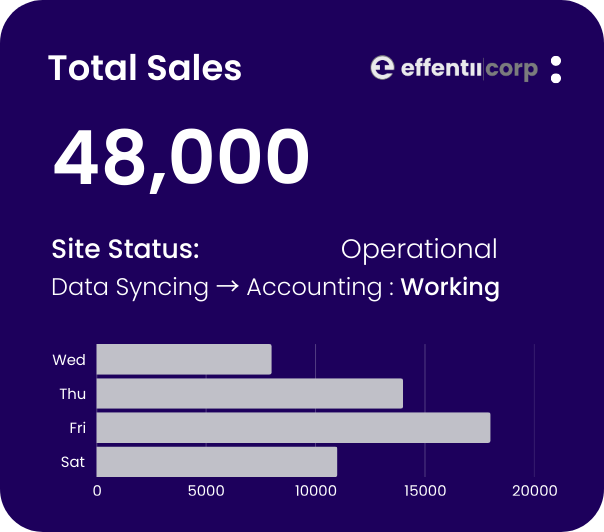The image size is (604, 532).
Task: Select the Sat bar in chart
Action: pyautogui.click(x=216, y=462)
